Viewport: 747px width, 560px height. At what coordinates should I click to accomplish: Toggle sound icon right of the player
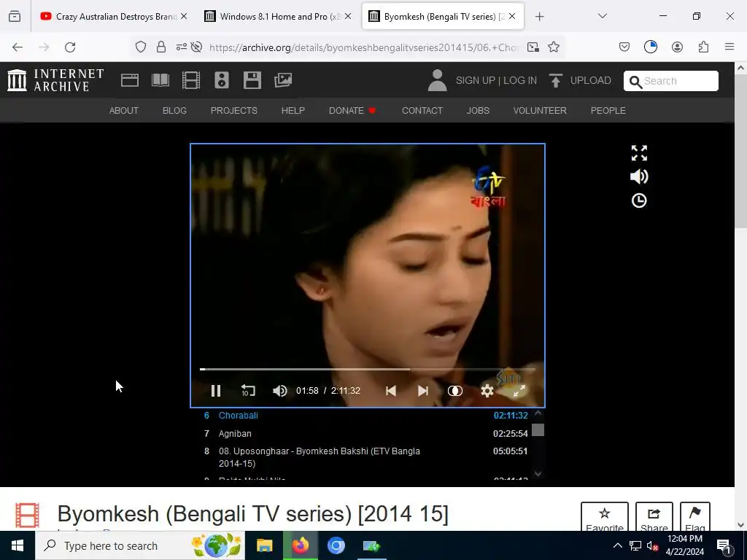(639, 176)
